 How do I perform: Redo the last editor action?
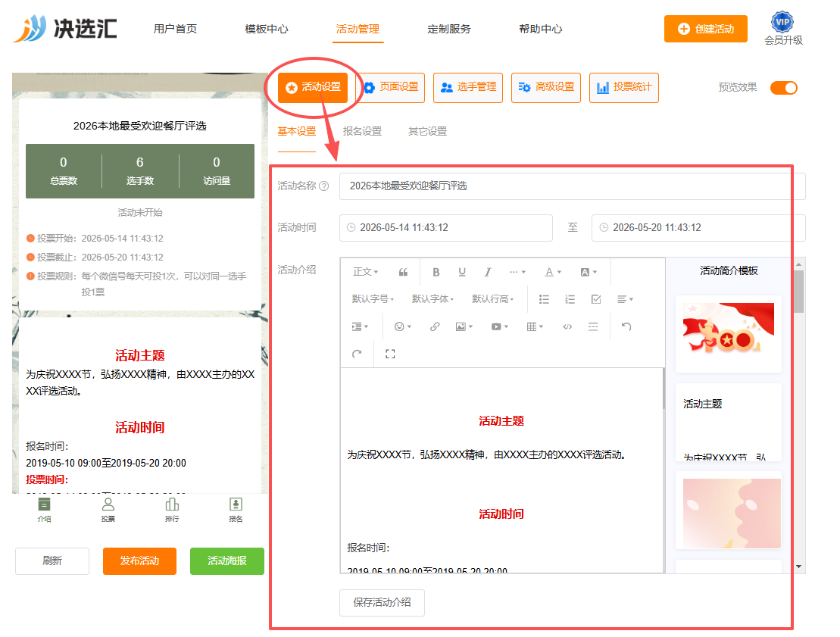pyautogui.click(x=357, y=354)
